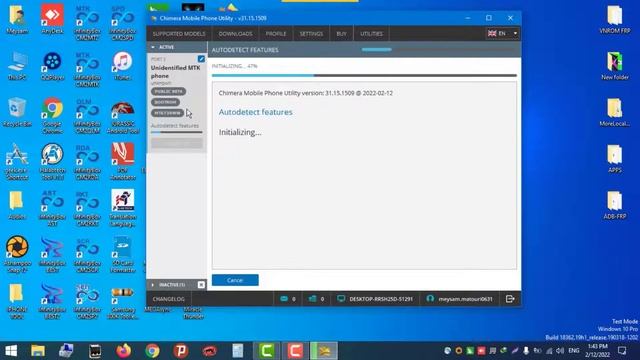This screenshot has height=360, width=640.
Task: Select the Meysam user folder icon
Action: 17,18
